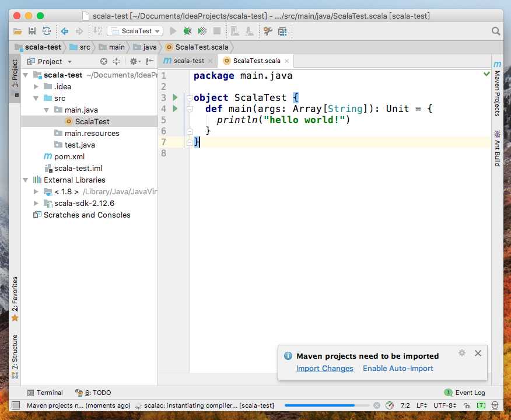Open the 7: Structure tool window
The image size is (511, 420).
(15, 356)
